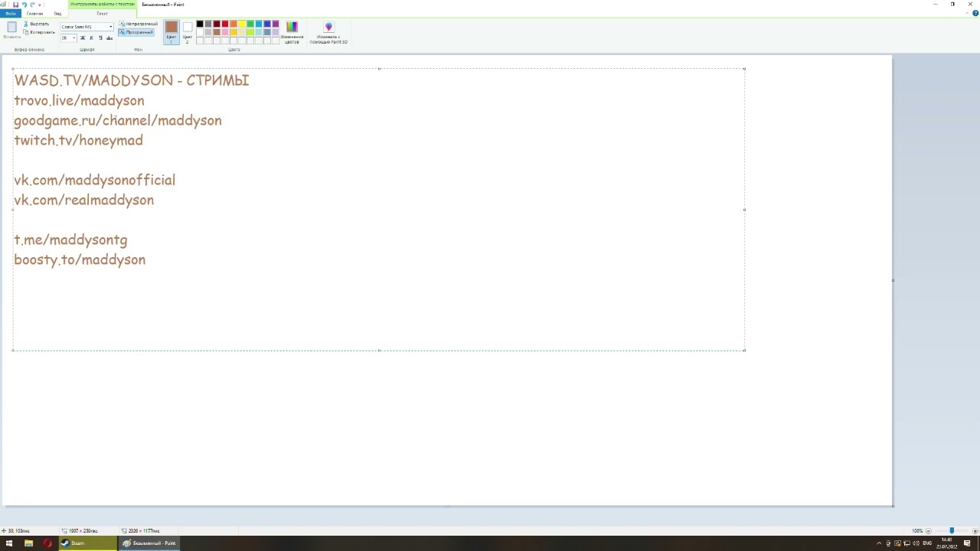
Task: Click the trovo.live/maddyson text line
Action: click(79, 100)
